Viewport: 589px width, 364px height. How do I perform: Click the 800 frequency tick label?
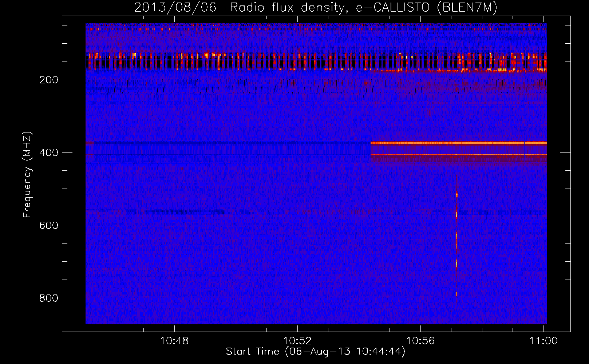point(48,298)
